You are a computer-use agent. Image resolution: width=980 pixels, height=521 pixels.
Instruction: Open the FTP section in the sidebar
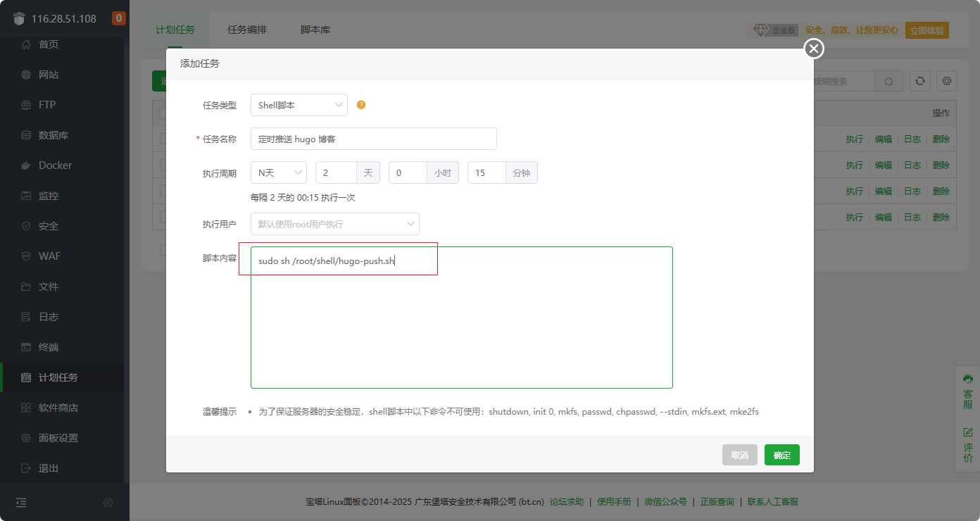tap(46, 105)
